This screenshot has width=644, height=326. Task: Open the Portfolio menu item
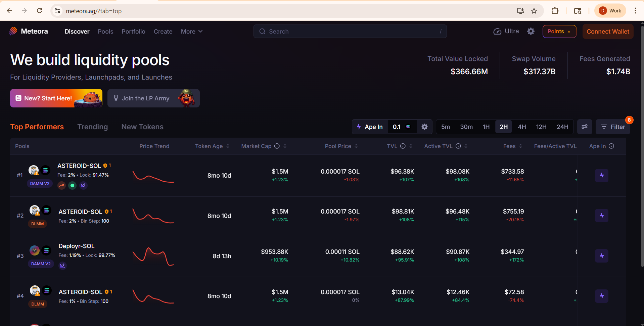coord(133,31)
